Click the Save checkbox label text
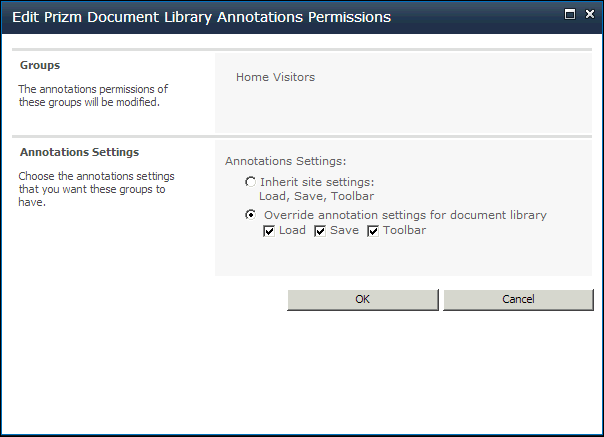Screen dimensions: 604x437 344,230
